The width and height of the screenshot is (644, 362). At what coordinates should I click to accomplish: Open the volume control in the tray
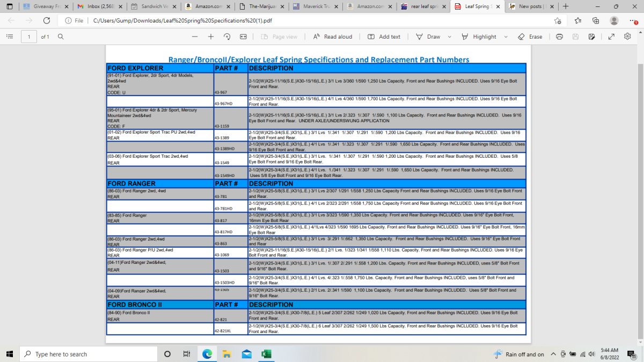point(591,354)
